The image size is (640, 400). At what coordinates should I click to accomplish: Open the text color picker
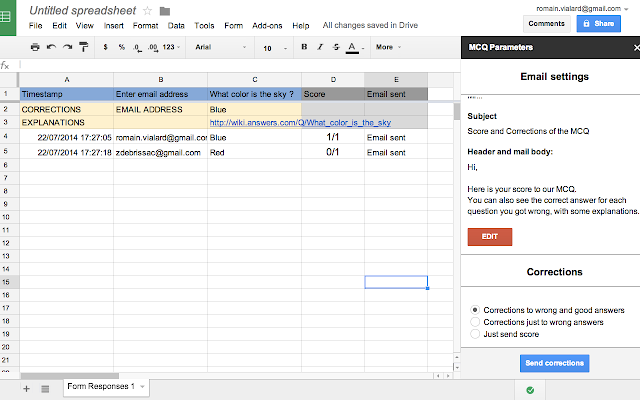click(354, 47)
